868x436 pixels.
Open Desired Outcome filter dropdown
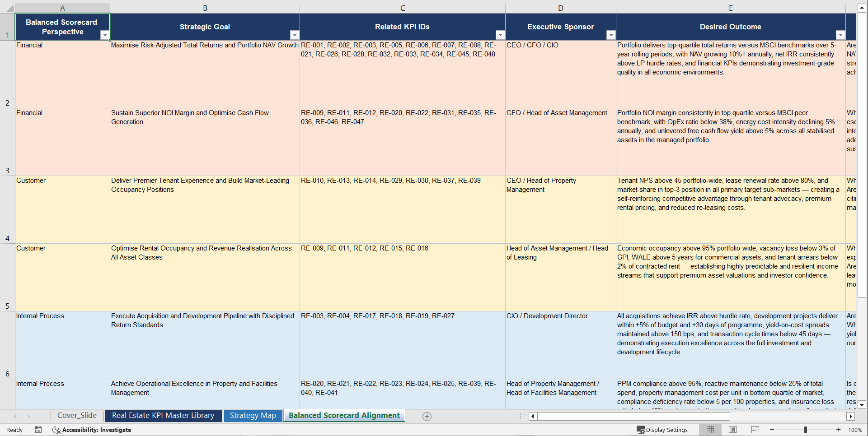pyautogui.click(x=840, y=35)
